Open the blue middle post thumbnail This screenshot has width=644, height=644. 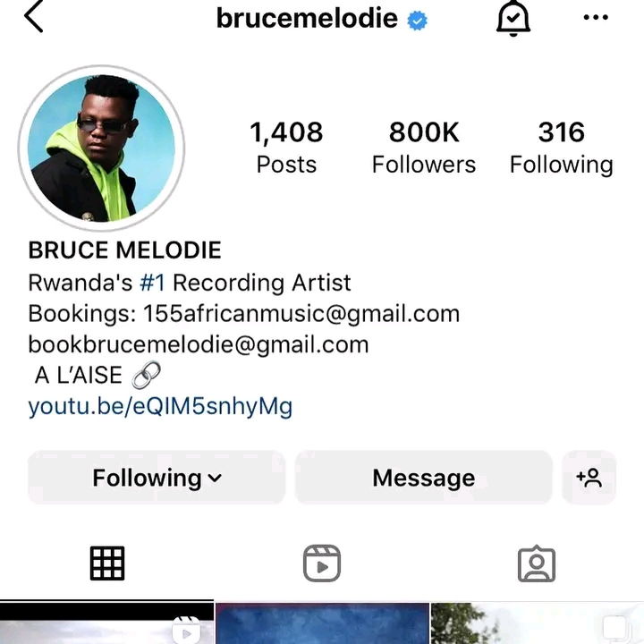click(x=322, y=623)
